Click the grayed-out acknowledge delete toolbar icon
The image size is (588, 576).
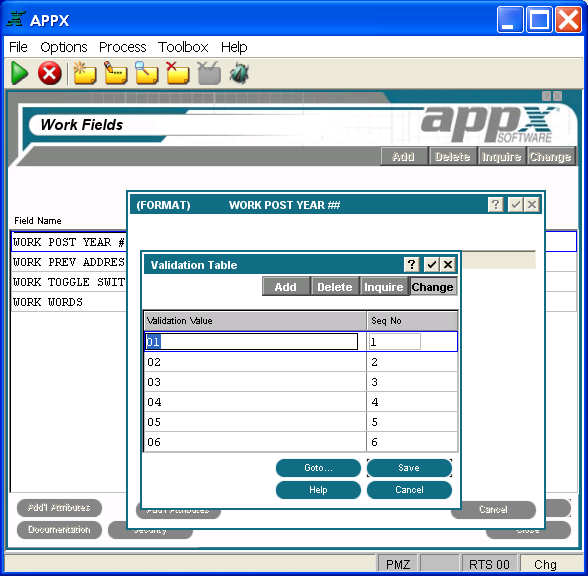pos(209,73)
